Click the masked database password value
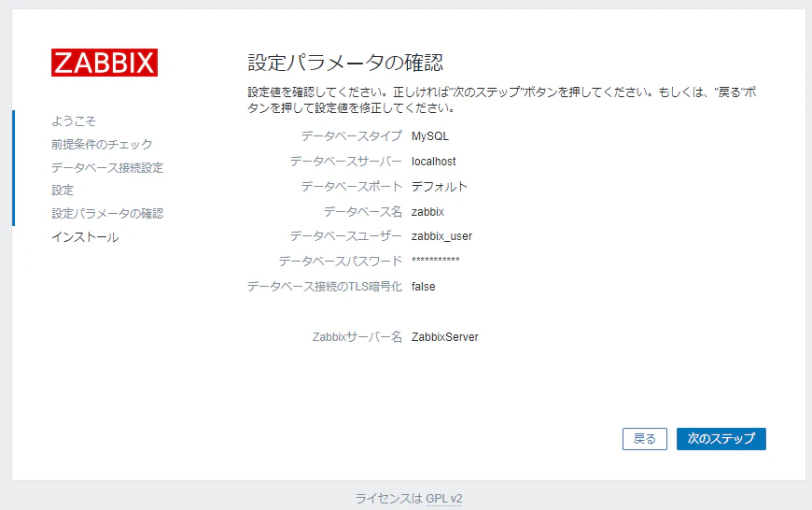 [x=436, y=261]
